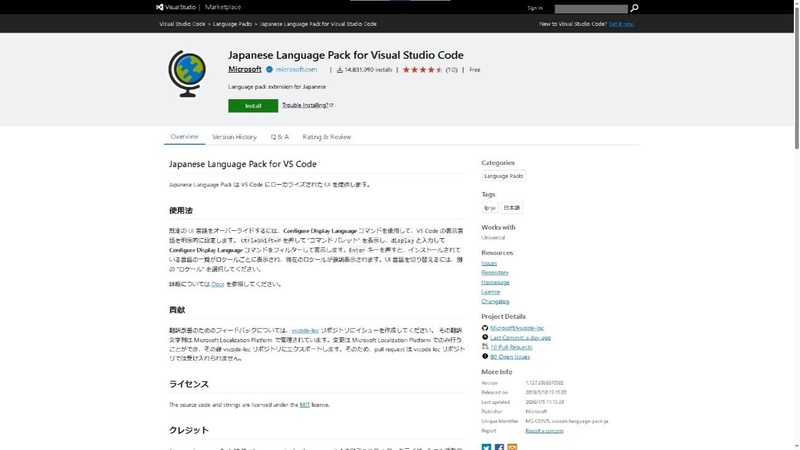Share on Facebook icon

[499, 447]
